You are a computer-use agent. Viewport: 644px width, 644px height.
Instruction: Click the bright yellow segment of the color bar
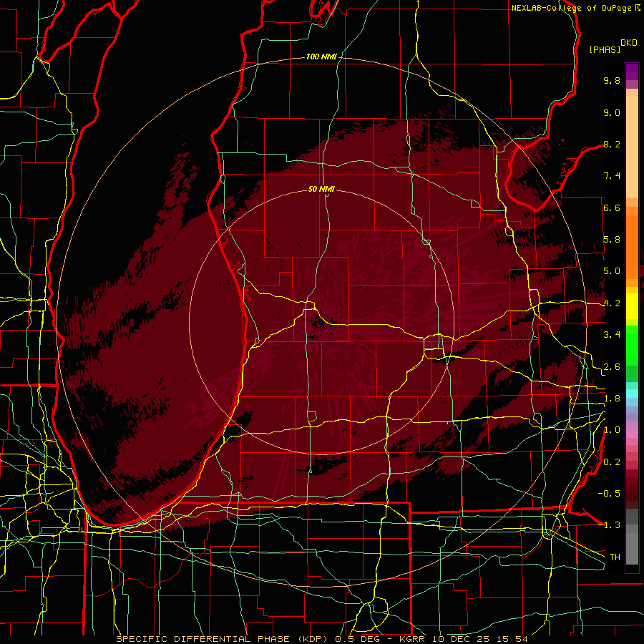632,306
